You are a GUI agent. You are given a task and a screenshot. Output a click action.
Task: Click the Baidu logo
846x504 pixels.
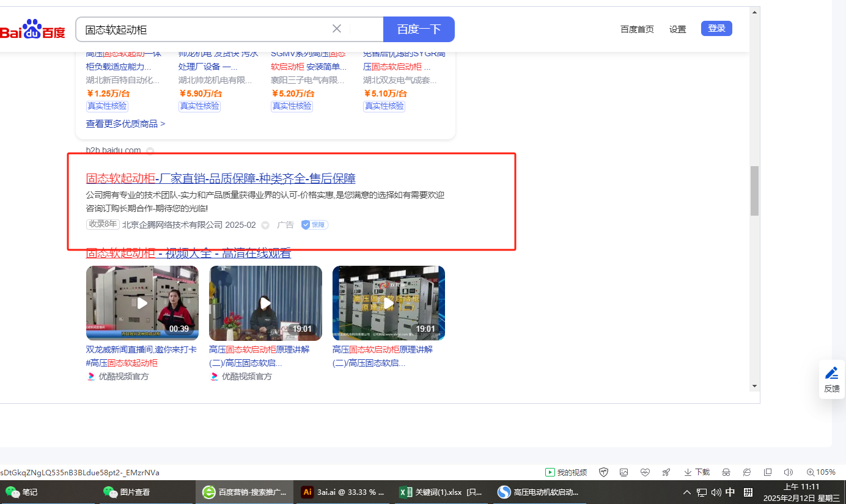click(32, 29)
